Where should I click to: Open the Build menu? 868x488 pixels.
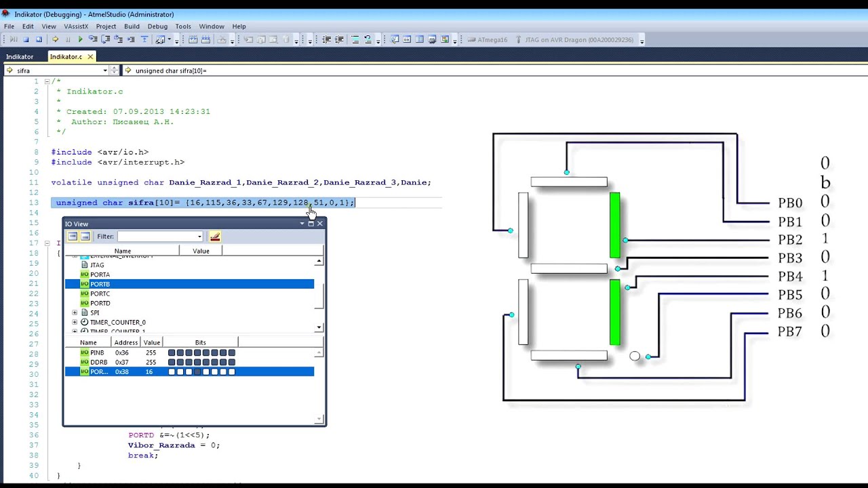pos(132,26)
